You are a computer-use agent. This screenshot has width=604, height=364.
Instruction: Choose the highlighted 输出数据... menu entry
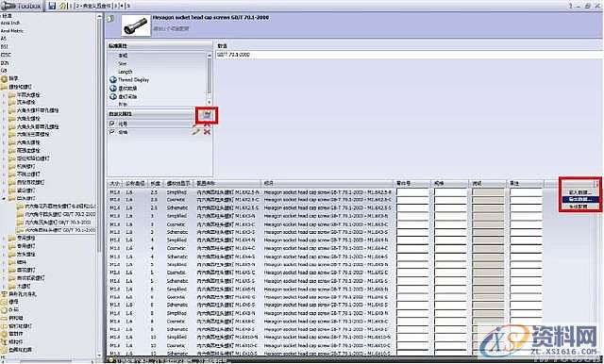point(580,199)
